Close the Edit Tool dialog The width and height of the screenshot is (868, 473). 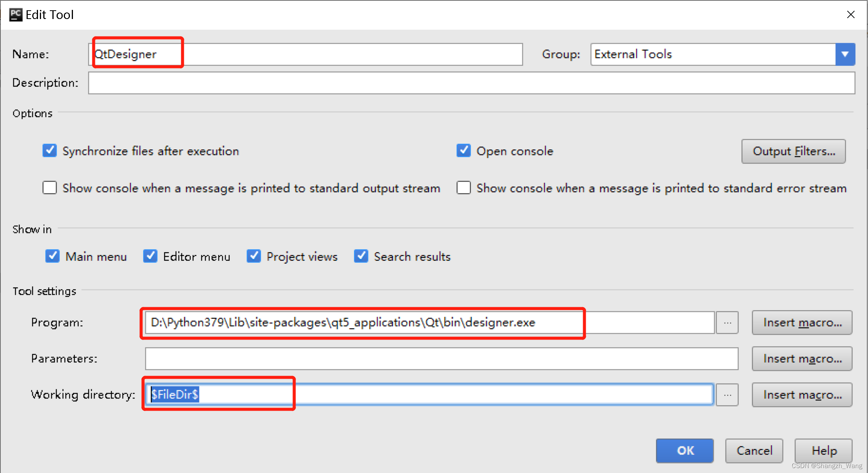click(x=851, y=14)
